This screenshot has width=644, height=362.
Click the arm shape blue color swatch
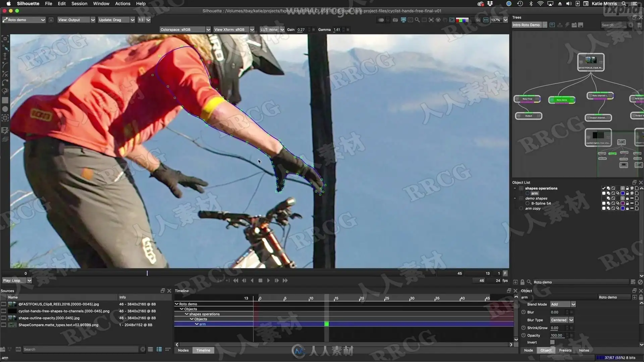623,193
